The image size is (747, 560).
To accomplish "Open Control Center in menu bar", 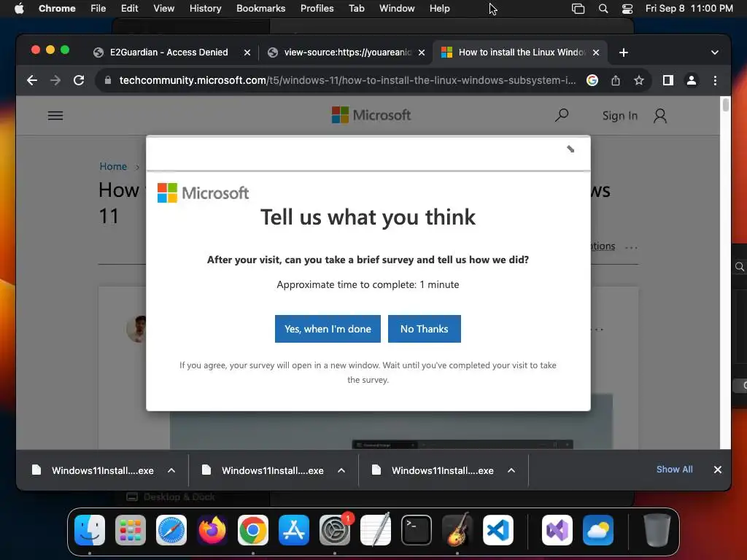I will (x=627, y=9).
